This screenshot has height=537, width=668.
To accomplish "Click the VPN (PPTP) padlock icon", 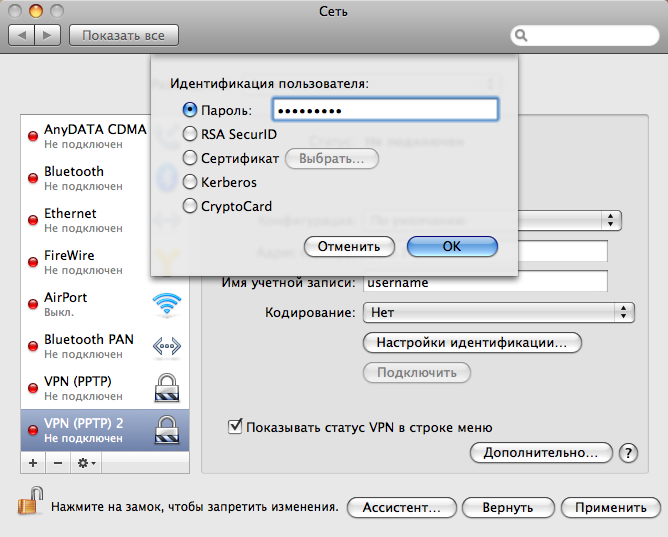I will tap(167, 388).
